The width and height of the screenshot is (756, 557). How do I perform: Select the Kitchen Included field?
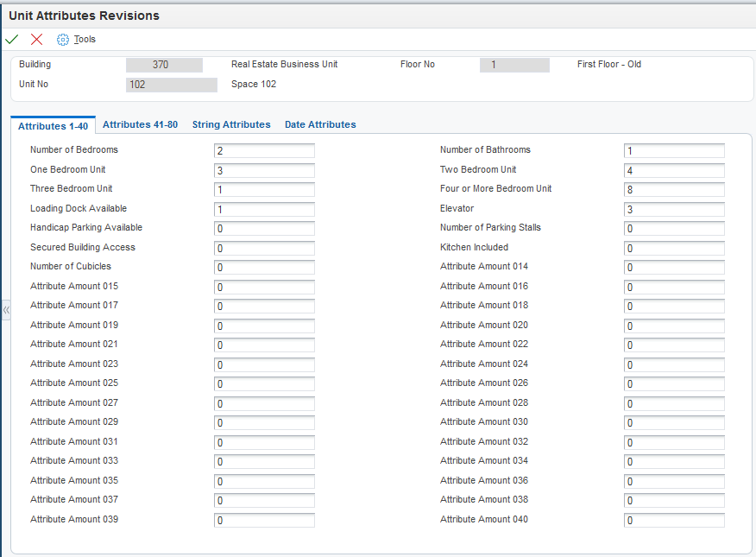[674, 249]
